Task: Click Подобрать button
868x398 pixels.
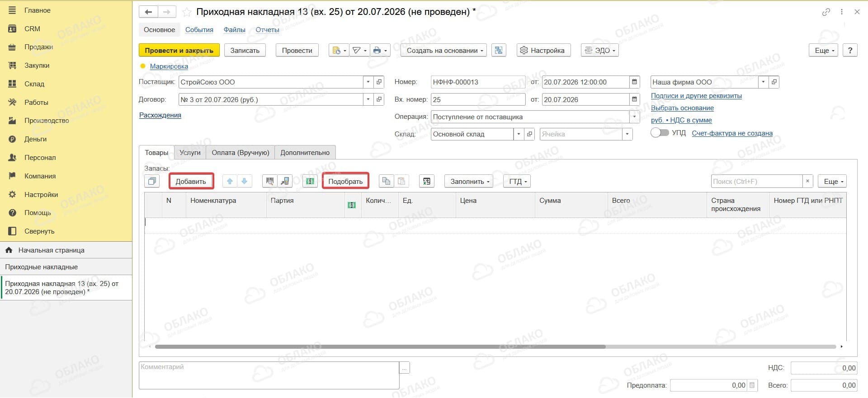Action: tap(345, 182)
